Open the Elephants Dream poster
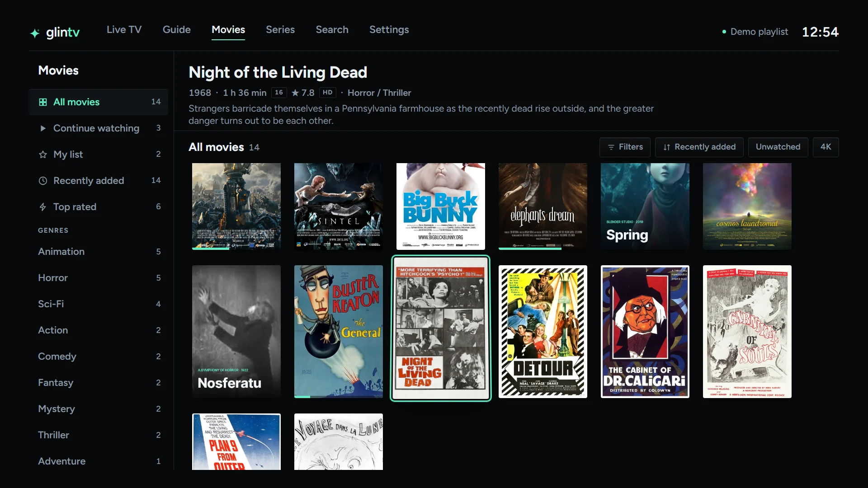This screenshot has height=488, width=868. click(x=543, y=206)
